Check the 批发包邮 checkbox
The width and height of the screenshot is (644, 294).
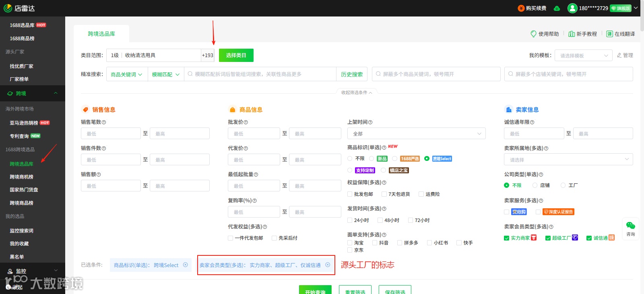[x=350, y=194]
